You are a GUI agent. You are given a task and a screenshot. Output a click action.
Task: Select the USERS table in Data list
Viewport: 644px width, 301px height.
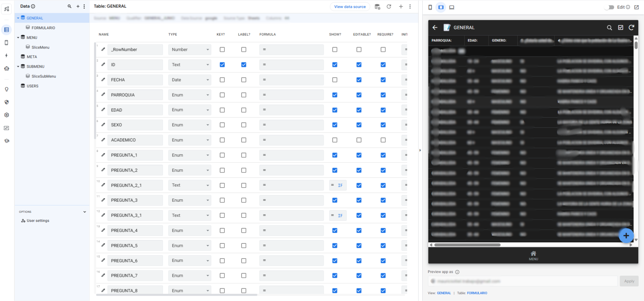(x=32, y=86)
